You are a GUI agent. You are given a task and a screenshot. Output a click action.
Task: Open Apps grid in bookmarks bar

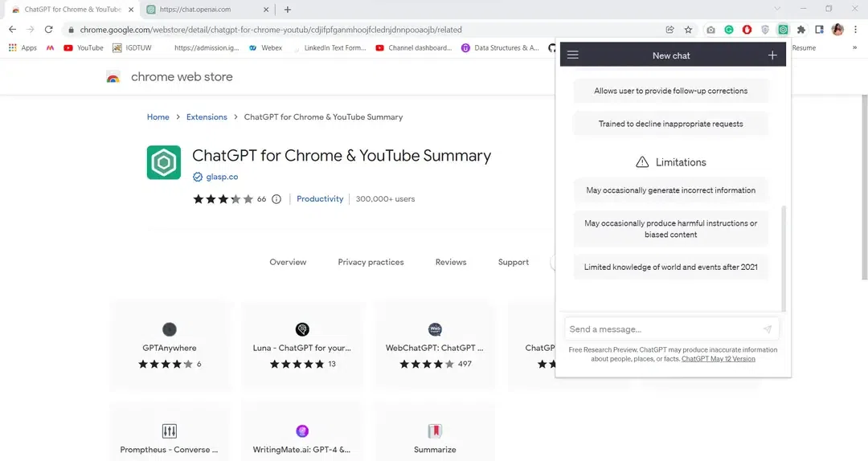(x=23, y=48)
